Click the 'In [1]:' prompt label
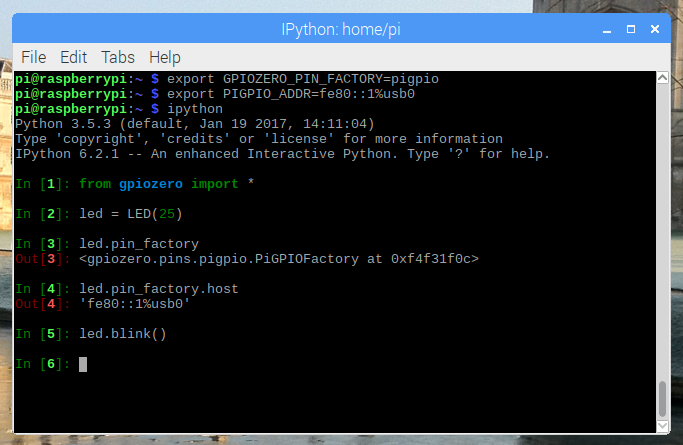 (43, 184)
